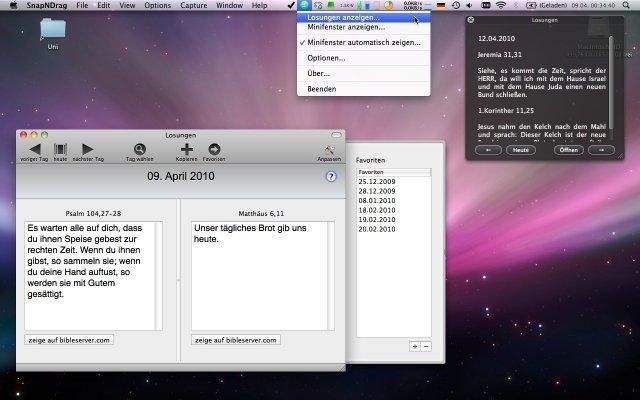Screen dimensions: 640x400
Task: Click 'Öffnen' in the mini window
Action: (x=568, y=149)
